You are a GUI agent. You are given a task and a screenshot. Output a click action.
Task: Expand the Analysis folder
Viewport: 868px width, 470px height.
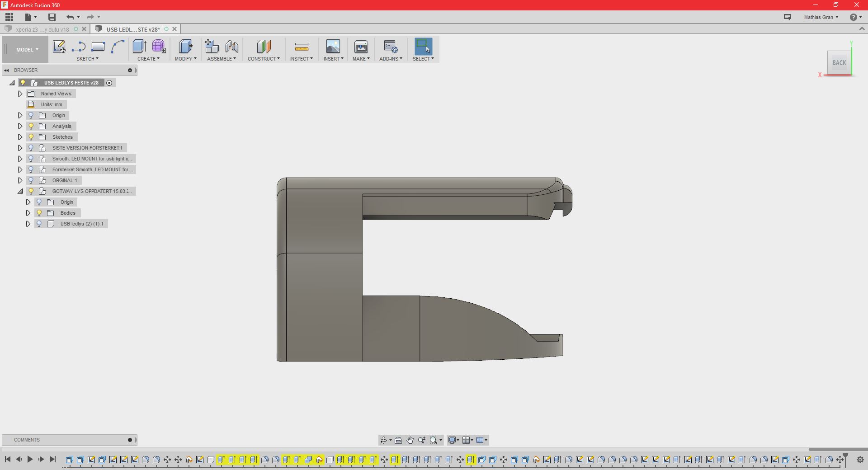click(20, 126)
